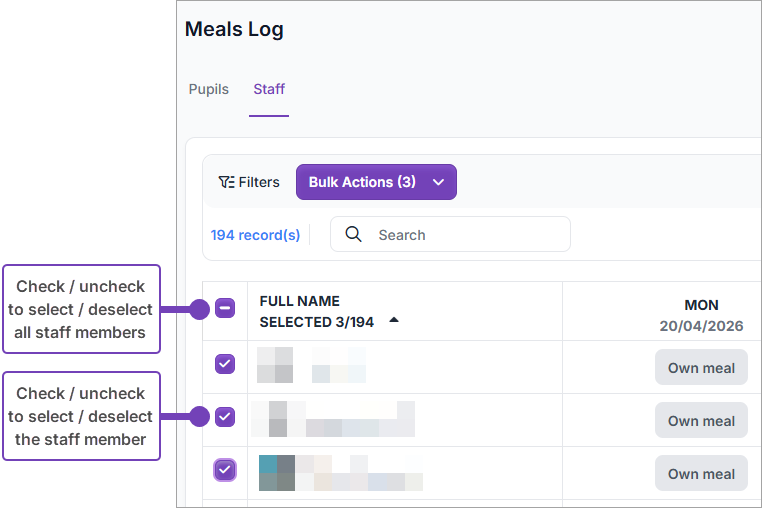This screenshot has width=762, height=508.
Task: Select the Staff tab
Action: 269,89
